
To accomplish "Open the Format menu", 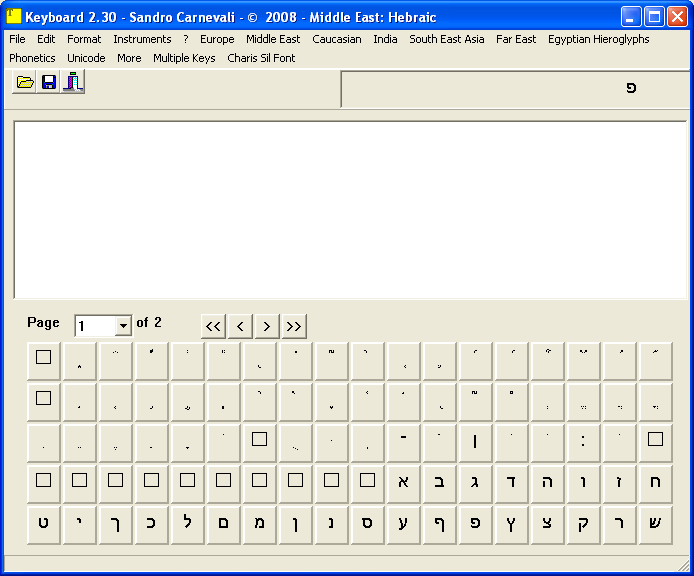I will [84, 39].
